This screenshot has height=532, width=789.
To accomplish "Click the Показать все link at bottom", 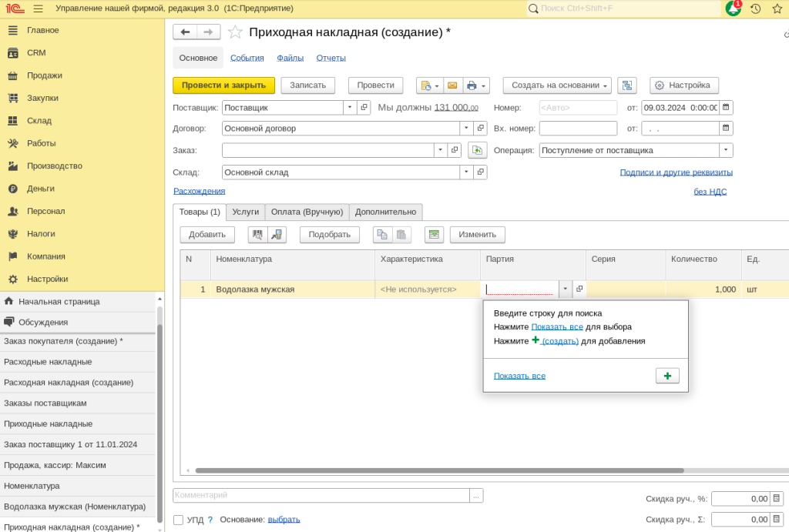I will tap(519, 376).
